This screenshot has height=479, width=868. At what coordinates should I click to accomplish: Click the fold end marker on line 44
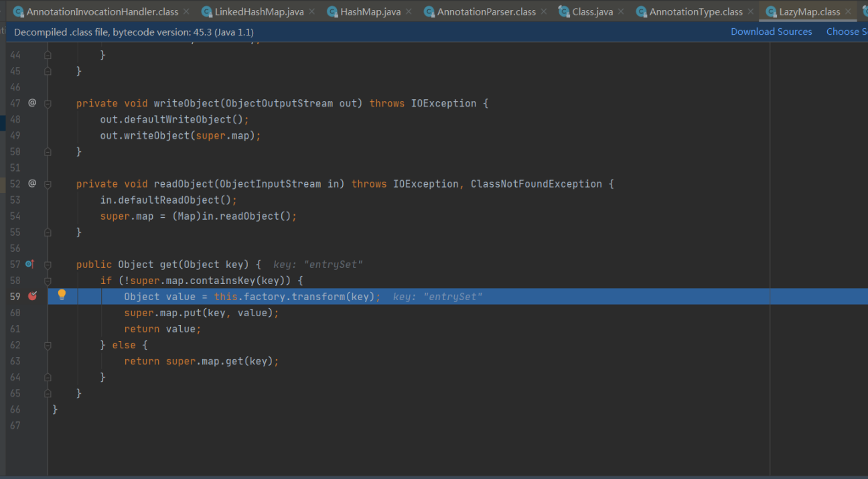48,55
